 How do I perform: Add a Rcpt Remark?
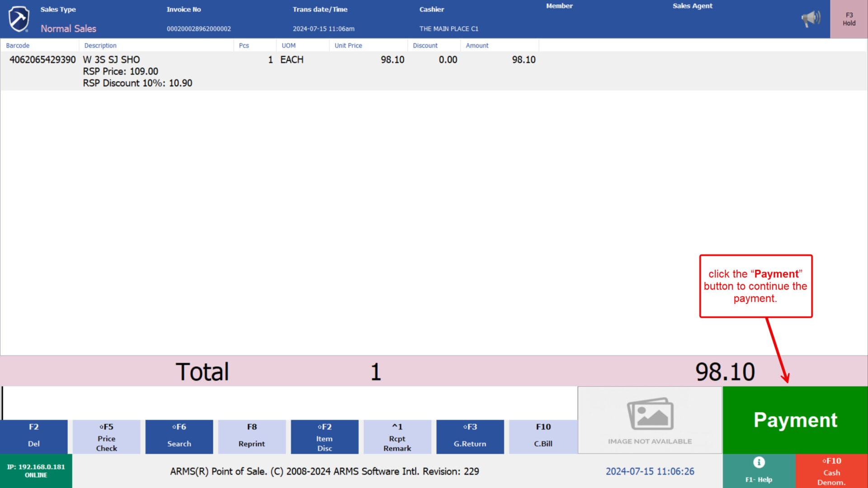(x=397, y=437)
